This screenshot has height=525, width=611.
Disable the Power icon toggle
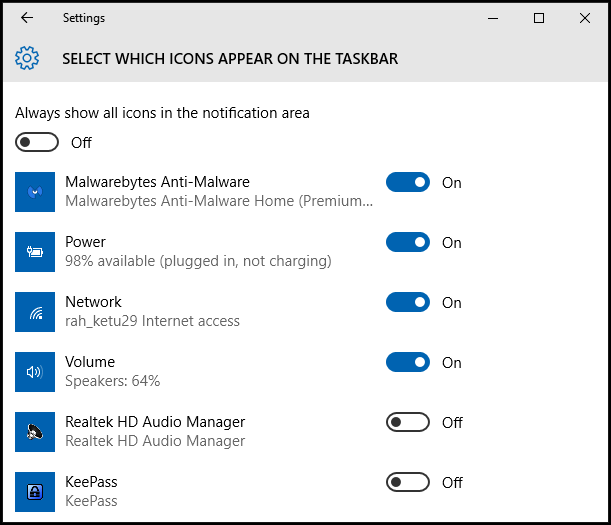pos(408,242)
